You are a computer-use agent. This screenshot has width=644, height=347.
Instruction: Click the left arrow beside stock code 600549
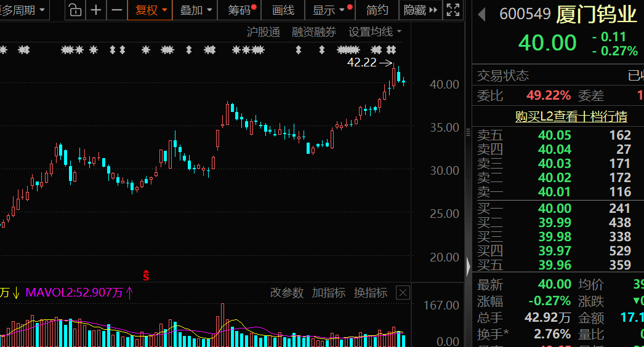point(482,14)
